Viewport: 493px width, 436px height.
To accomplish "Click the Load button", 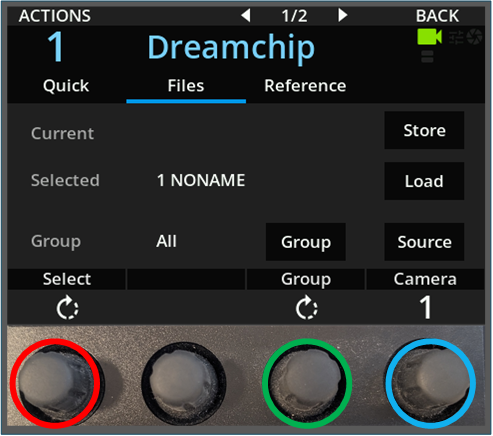I will click(x=424, y=181).
